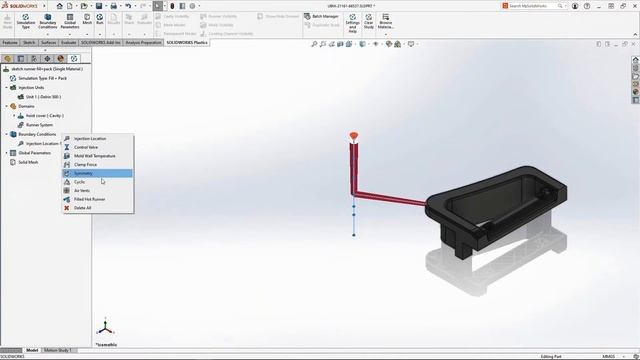The height and width of the screenshot is (360, 640).
Task: Undo the last action
Action: pyautogui.click(x=128, y=6)
